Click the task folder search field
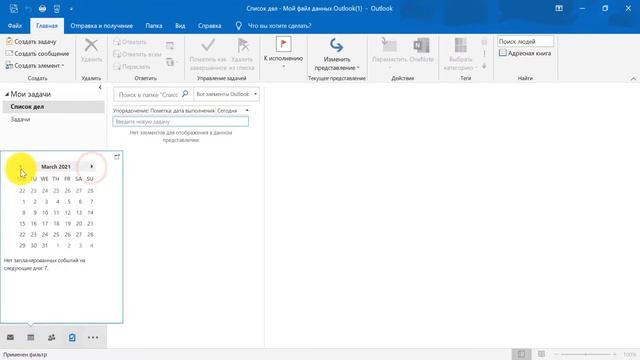Viewport: 640px width, 360px height. point(148,94)
